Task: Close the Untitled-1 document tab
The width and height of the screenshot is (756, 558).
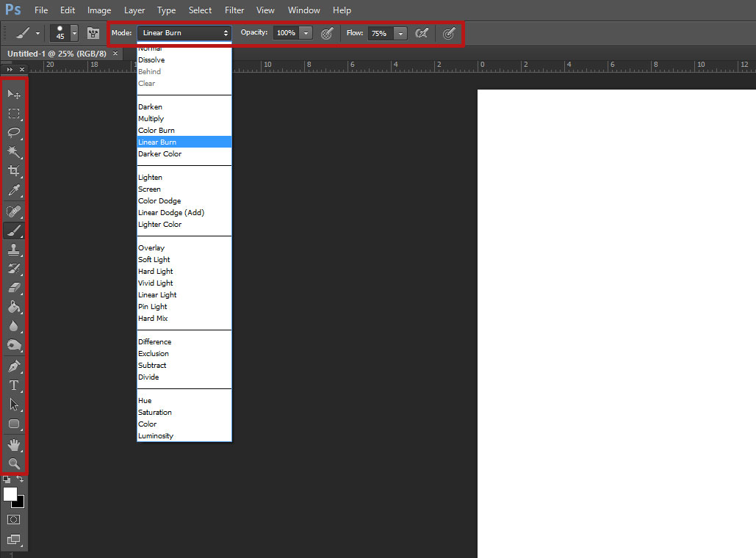Action: click(115, 54)
